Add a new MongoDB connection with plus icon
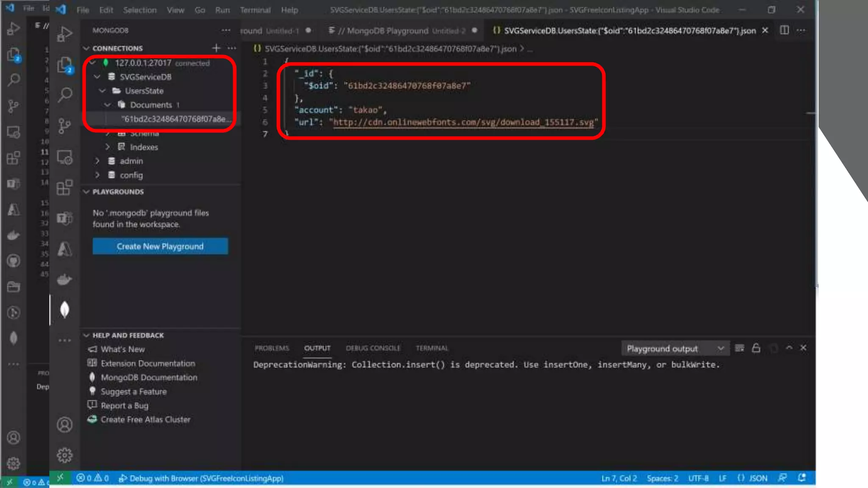 216,48
